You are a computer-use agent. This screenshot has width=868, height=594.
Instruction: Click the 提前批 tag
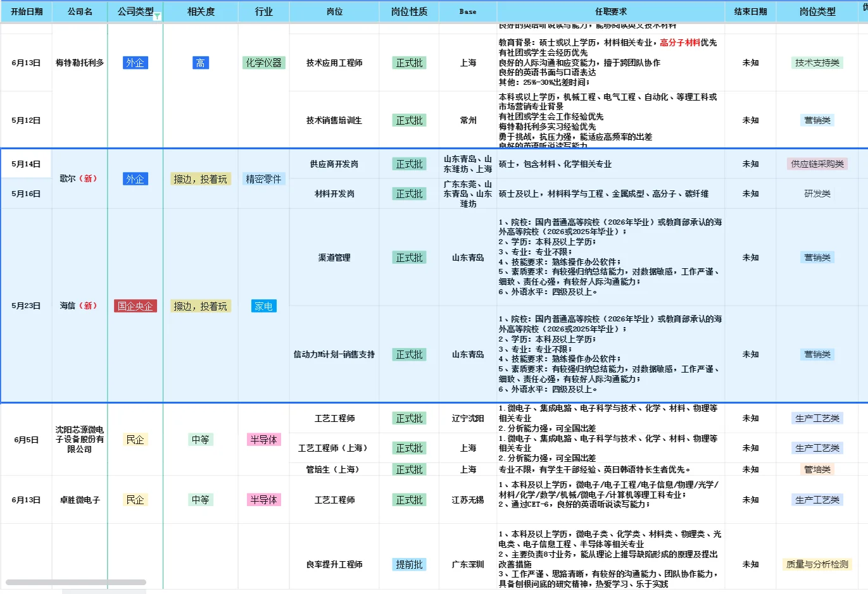tap(409, 564)
